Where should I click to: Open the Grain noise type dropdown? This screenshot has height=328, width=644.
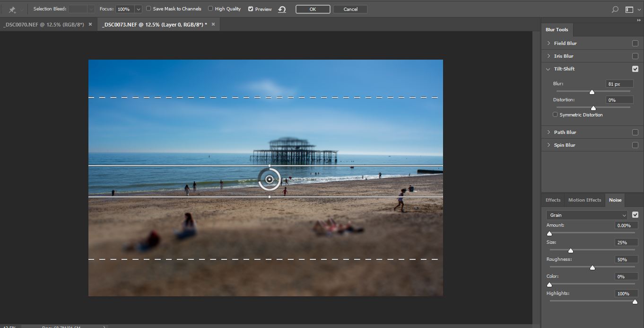click(x=586, y=215)
